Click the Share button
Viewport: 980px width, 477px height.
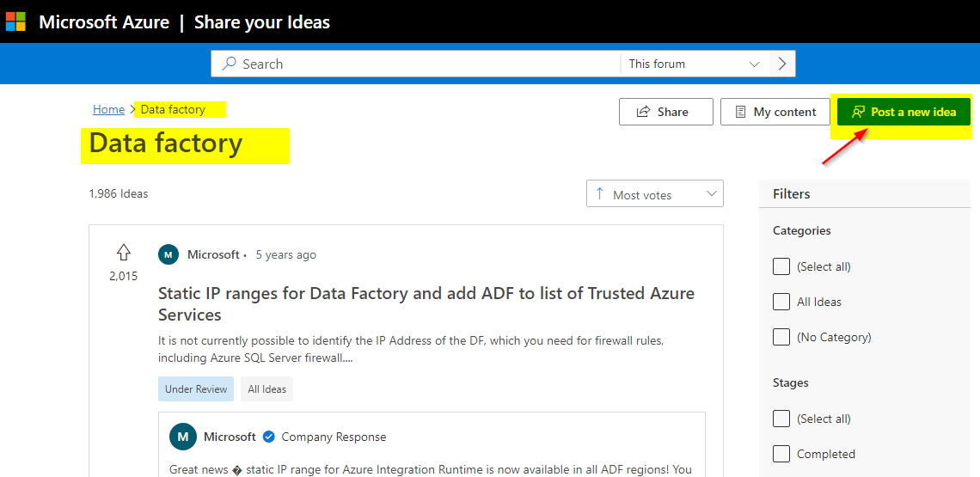(665, 112)
